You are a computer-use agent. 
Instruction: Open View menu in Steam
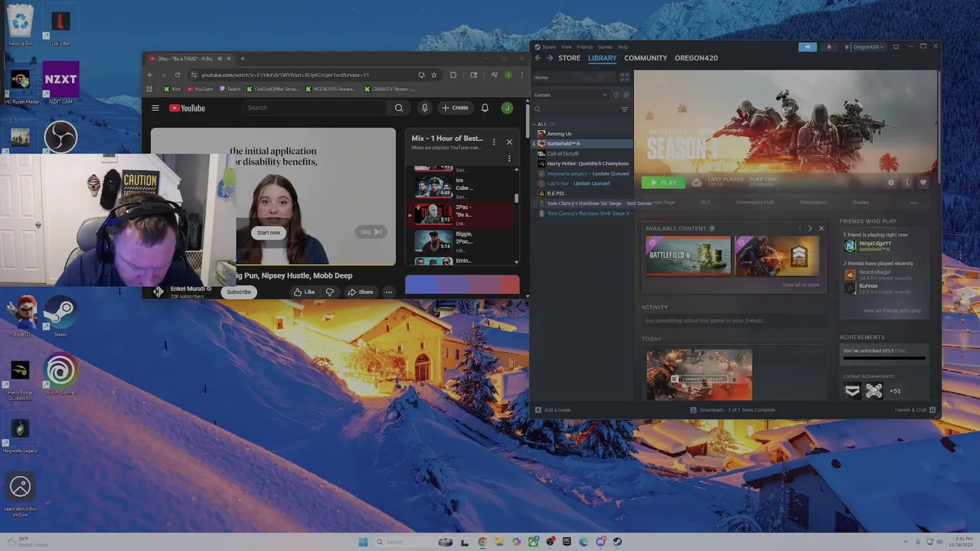click(567, 47)
